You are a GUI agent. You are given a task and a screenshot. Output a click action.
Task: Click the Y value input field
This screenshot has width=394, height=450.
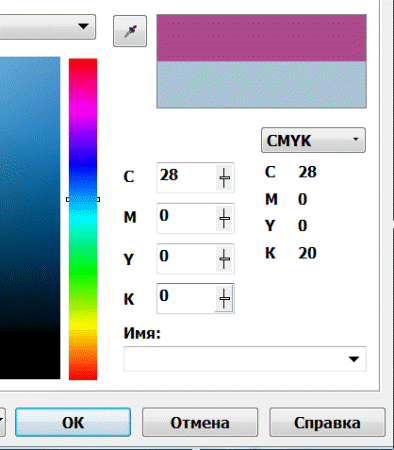pos(186,259)
